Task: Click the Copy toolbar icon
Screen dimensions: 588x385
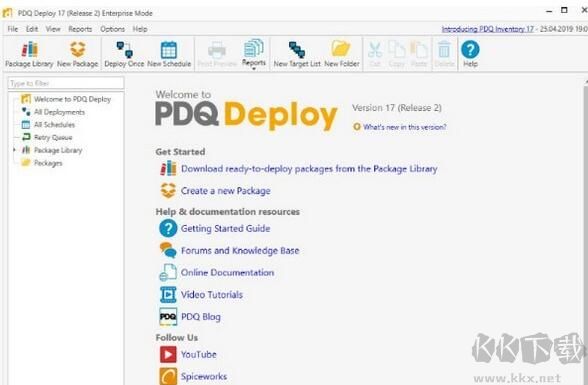Action: pos(396,54)
